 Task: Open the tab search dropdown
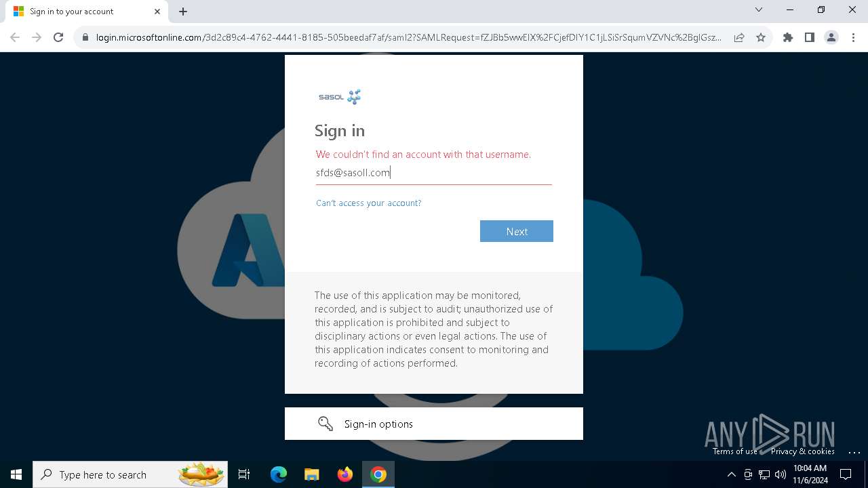pos(759,9)
